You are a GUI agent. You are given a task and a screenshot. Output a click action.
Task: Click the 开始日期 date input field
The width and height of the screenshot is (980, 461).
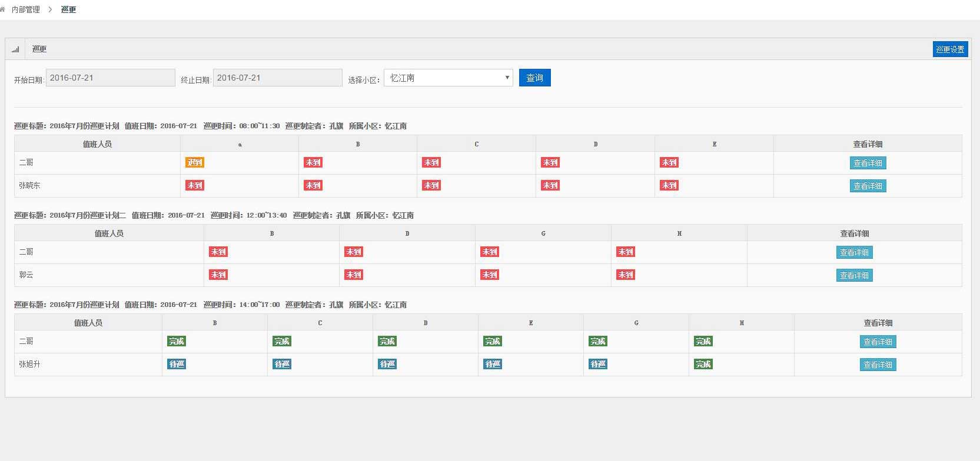click(111, 78)
